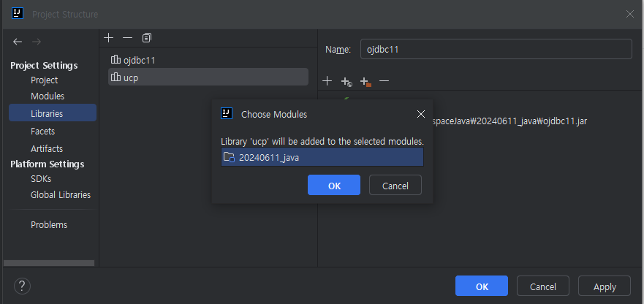This screenshot has height=304, width=644.
Task: Open Modules settings page
Action: tap(48, 96)
